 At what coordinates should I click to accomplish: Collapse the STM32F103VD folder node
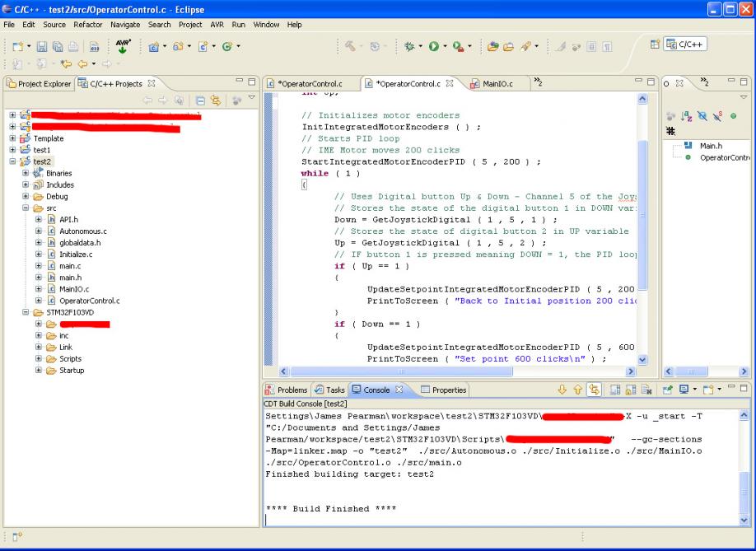click(26, 312)
